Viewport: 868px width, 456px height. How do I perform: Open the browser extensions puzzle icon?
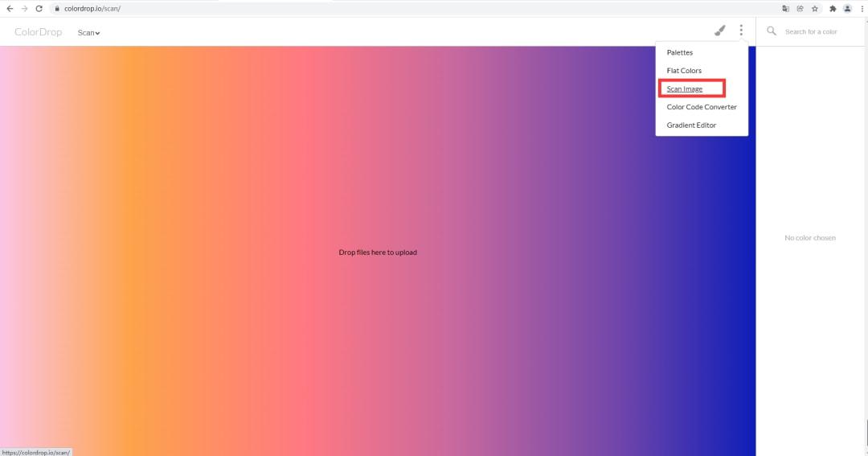click(832, 8)
